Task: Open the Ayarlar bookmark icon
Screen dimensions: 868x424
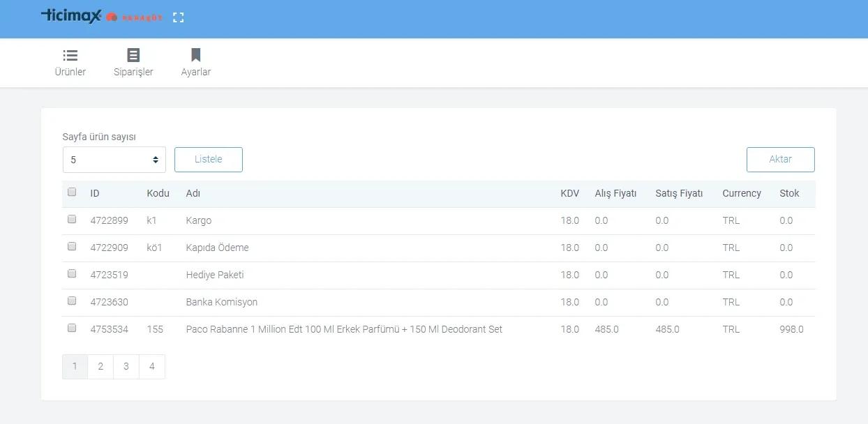Action: coord(195,55)
